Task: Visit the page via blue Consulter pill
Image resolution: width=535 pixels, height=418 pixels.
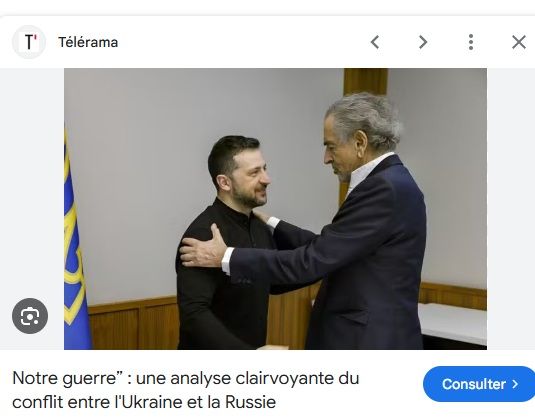Action: pos(479,384)
